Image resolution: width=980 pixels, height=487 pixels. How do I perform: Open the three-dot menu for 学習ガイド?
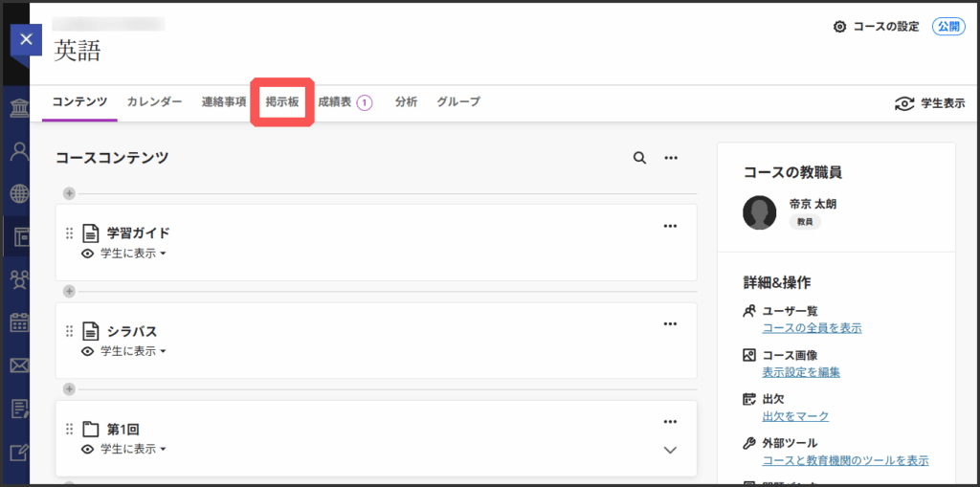[x=670, y=226]
